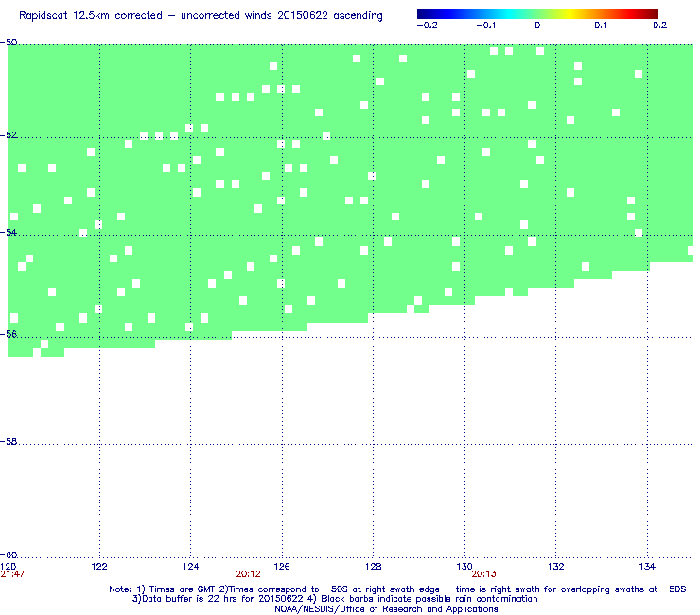Image resolution: width=700 pixels, height=615 pixels.
Task: Click the plot title 'Rapidscat 12.5km corrected'
Action: [91, 16]
